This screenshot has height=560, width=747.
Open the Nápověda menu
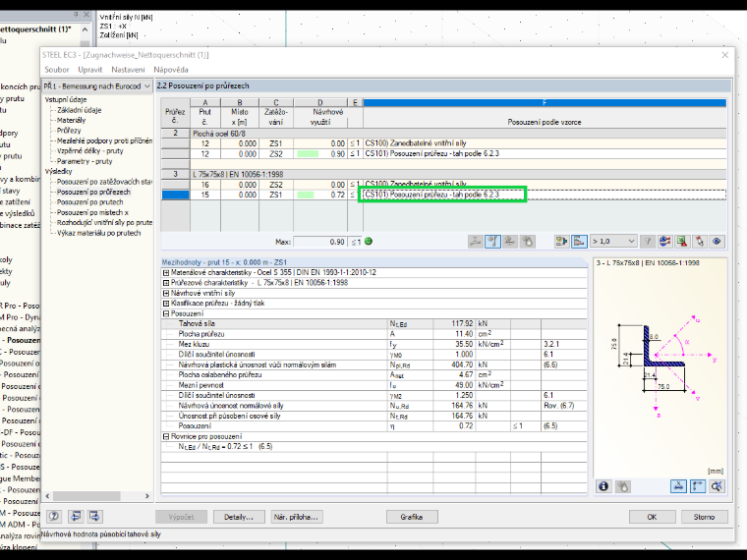click(171, 70)
